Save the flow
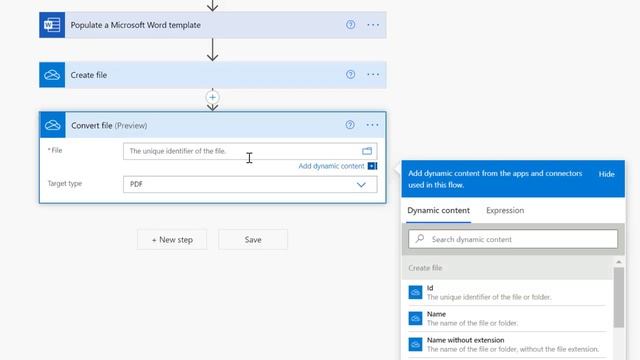The image size is (640, 360). coord(253,240)
